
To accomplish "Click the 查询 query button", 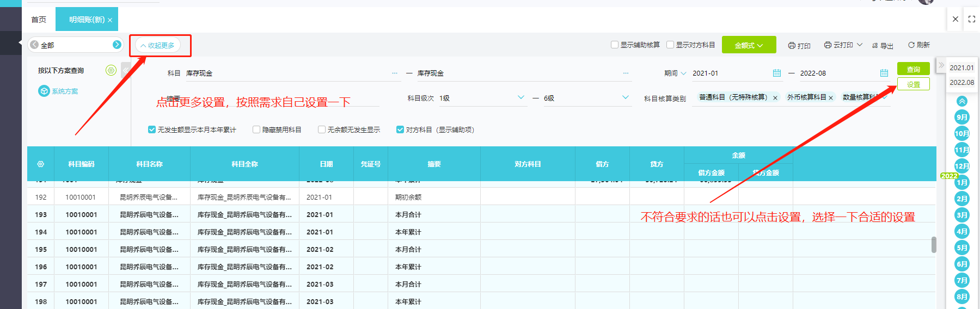I will pos(914,69).
